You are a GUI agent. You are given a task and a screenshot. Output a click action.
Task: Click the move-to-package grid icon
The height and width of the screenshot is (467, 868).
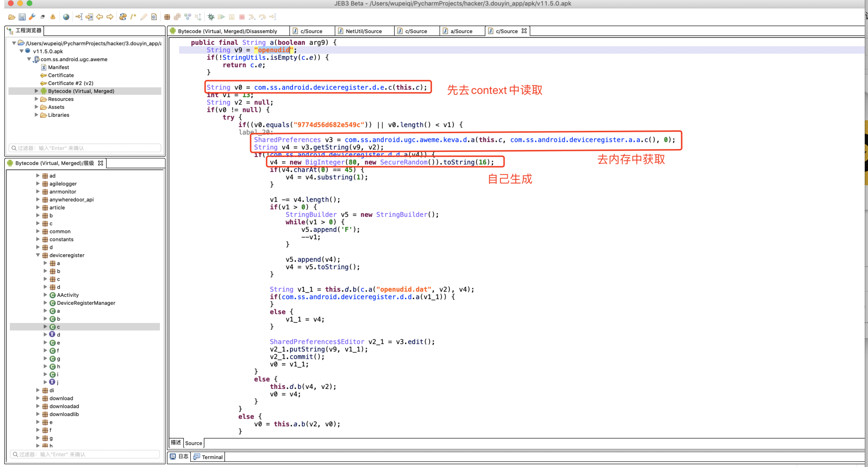(x=177, y=17)
